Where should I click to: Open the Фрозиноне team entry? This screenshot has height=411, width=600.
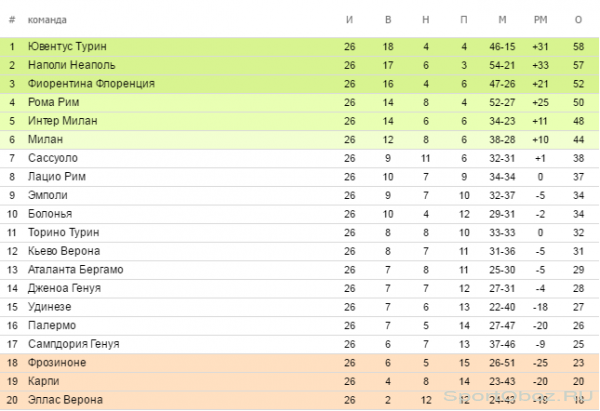(x=57, y=362)
